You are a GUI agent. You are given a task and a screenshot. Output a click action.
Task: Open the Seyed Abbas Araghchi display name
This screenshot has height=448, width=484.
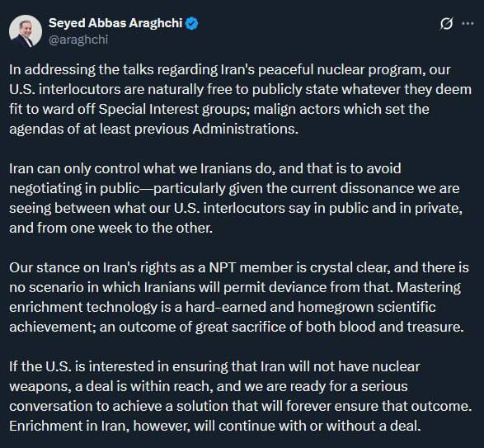click(x=115, y=23)
